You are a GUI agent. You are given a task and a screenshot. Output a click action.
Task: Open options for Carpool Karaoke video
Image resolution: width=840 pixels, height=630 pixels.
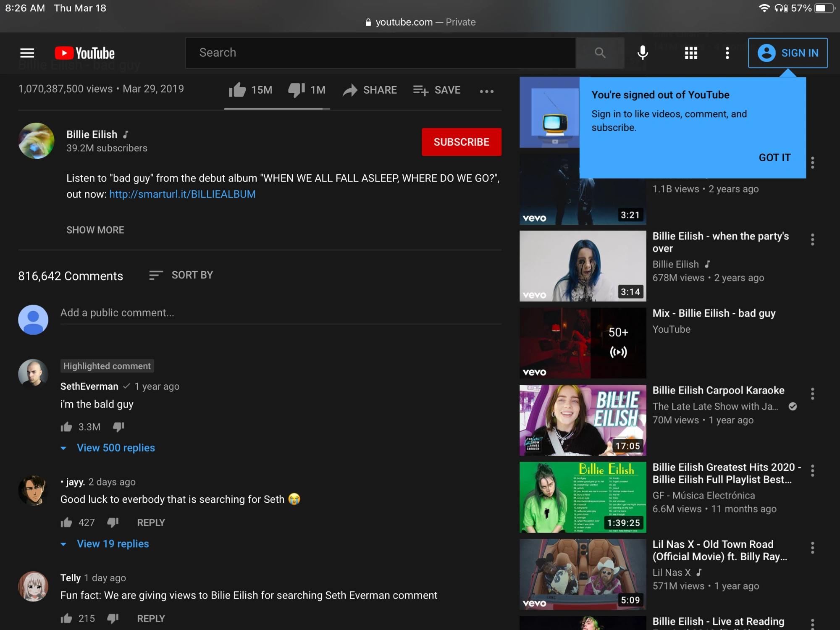coord(812,394)
